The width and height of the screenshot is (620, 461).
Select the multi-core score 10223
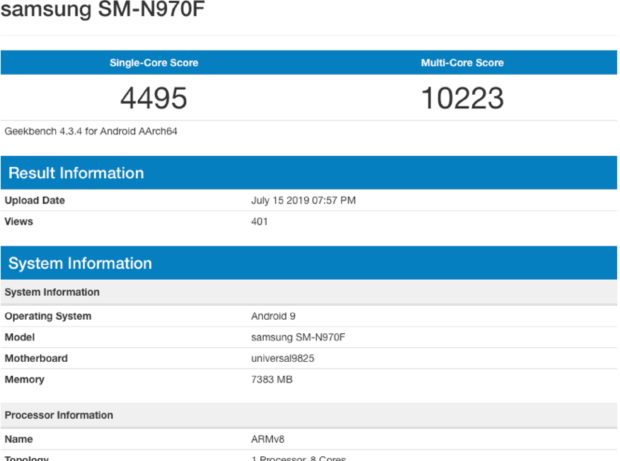point(463,98)
